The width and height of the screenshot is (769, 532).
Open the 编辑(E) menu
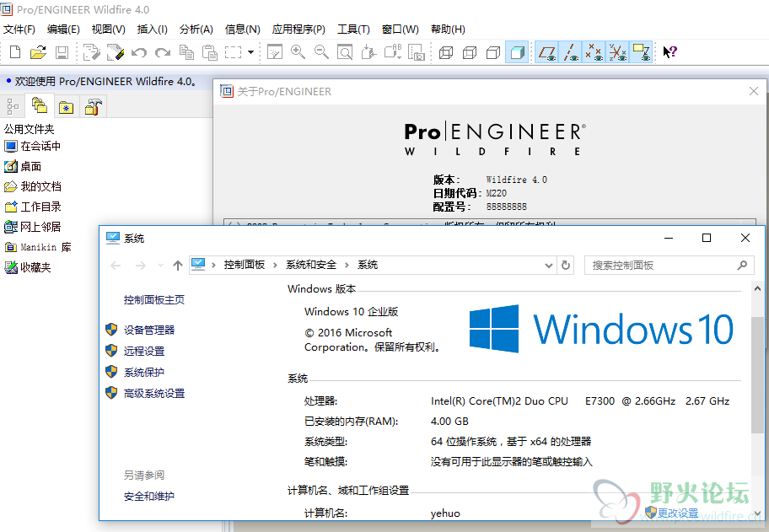click(63, 30)
